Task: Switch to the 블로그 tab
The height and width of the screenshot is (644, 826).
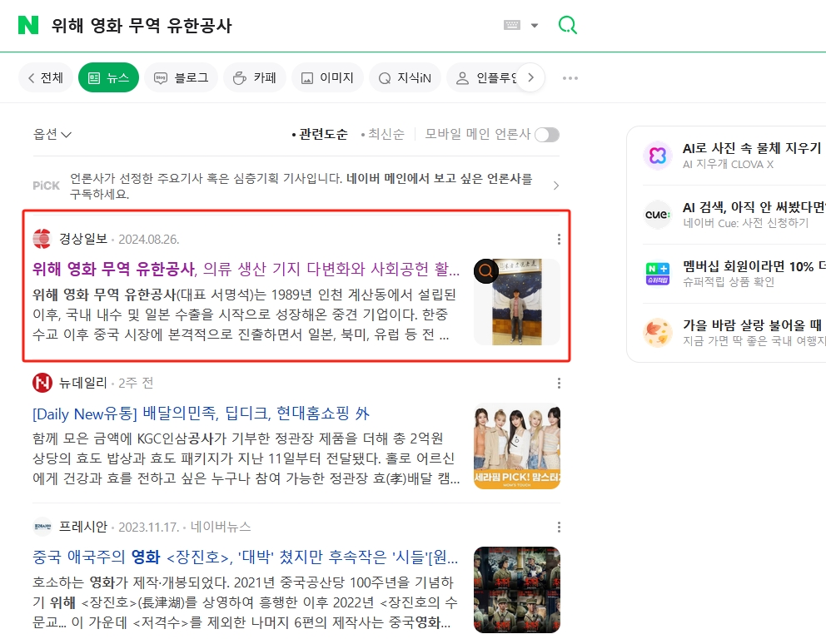Action: [182, 78]
